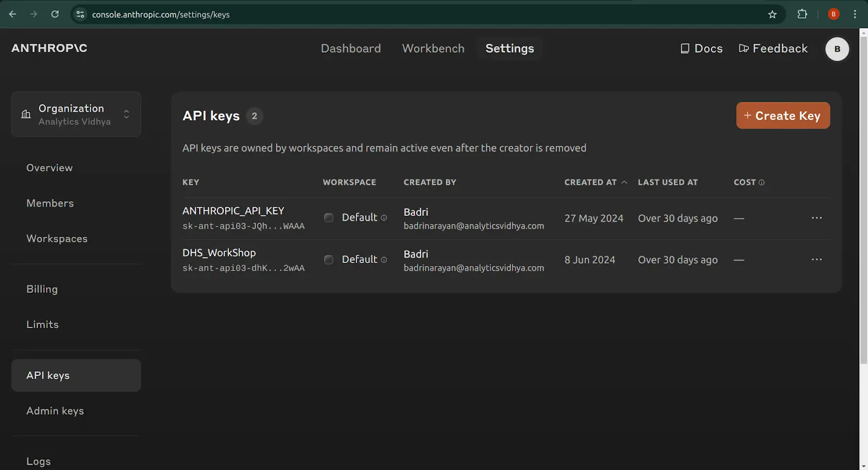Screen dimensions: 868x470
Task: Open the more options menu for DHS_WorkShop
Action: pos(816,259)
